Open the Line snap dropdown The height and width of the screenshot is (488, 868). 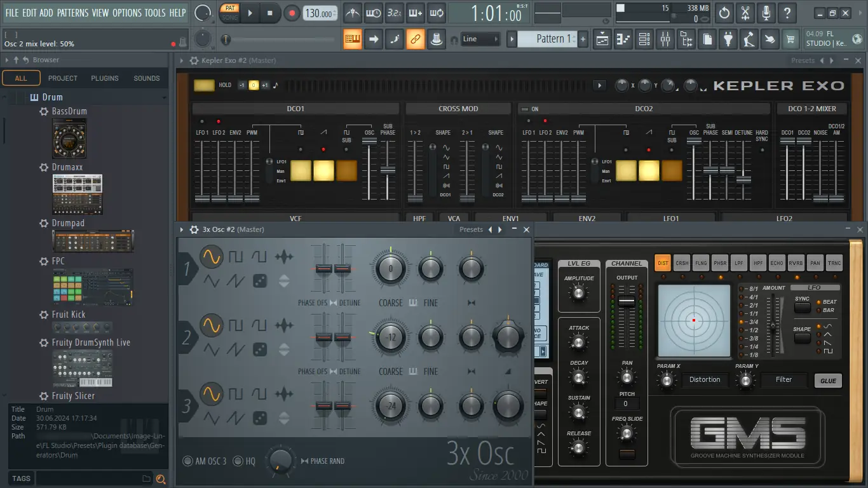481,39
